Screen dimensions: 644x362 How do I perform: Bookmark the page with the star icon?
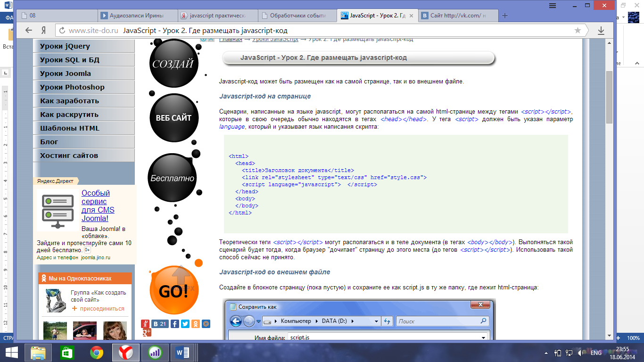pos(578,30)
